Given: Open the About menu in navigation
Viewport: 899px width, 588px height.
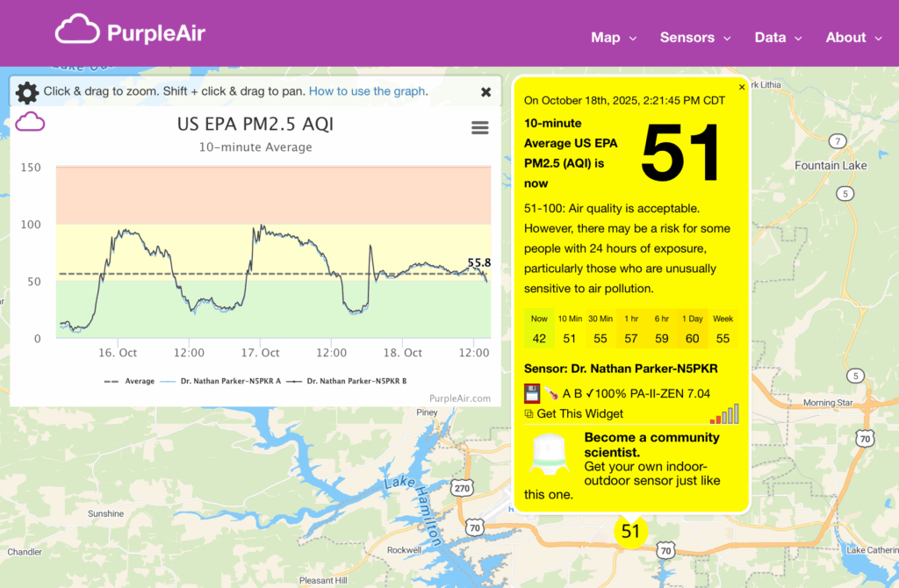Looking at the screenshot, I should [x=853, y=38].
